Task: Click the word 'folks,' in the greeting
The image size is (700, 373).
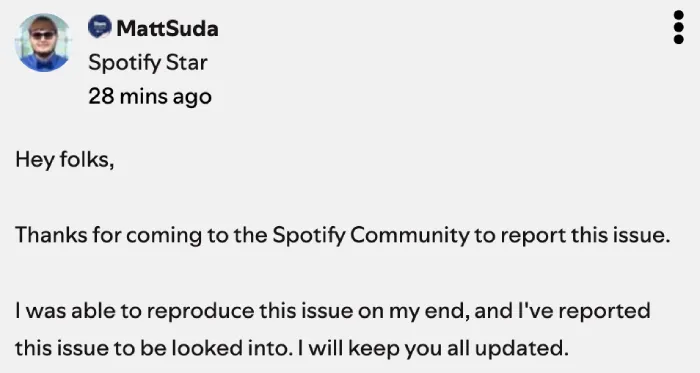Action: [87, 159]
